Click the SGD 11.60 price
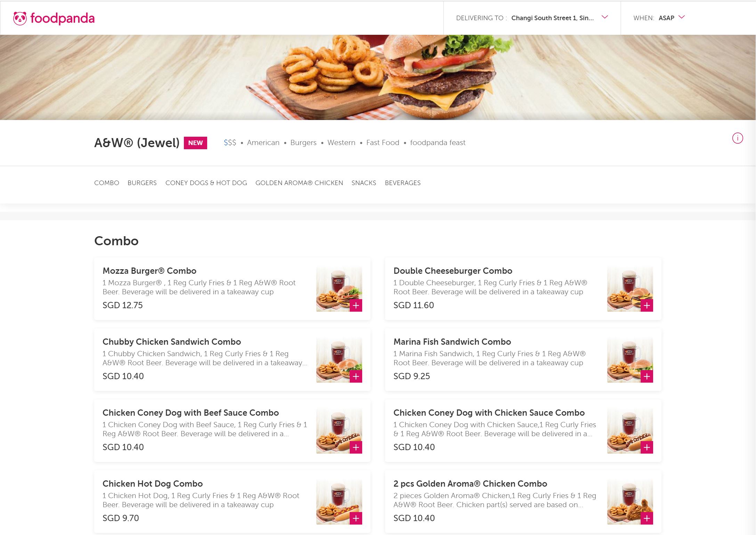 pos(414,305)
